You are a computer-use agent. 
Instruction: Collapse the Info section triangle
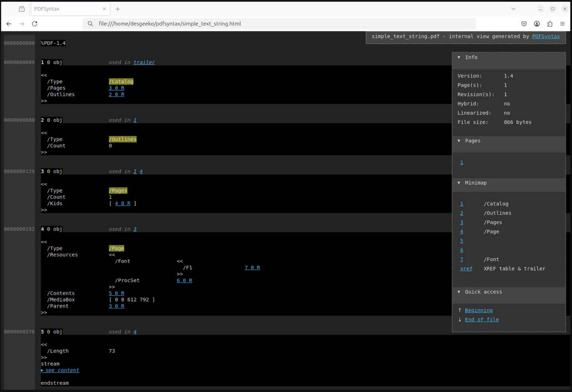pyautogui.click(x=459, y=57)
